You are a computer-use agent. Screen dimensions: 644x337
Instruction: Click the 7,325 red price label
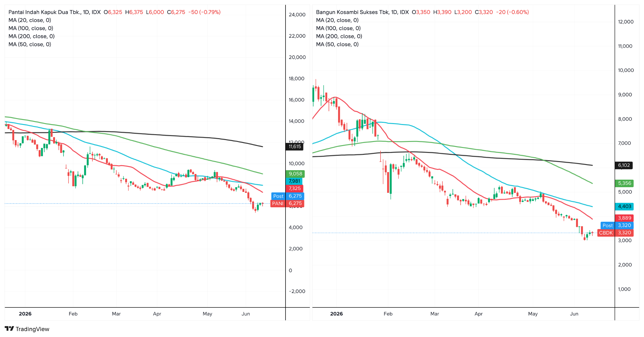pos(295,188)
